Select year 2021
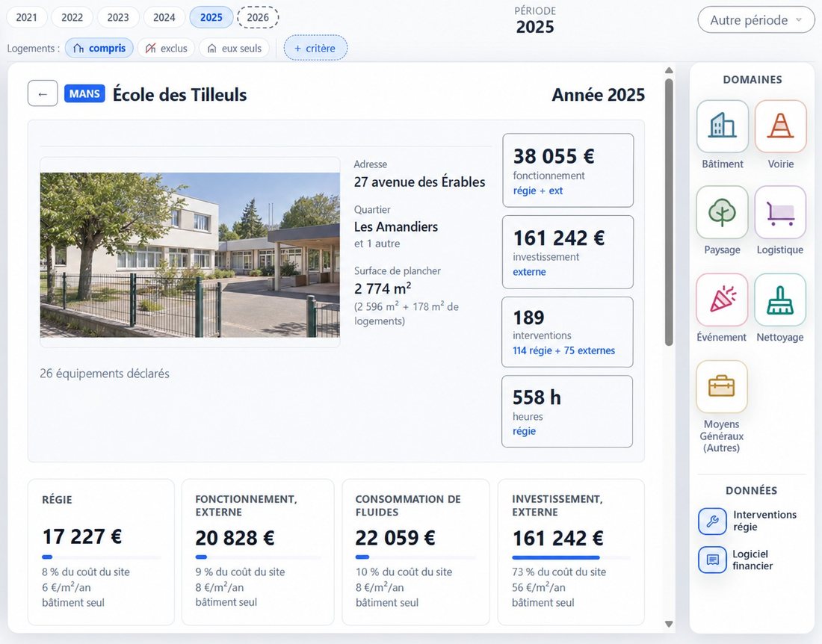This screenshot has height=644, width=822. tap(27, 17)
